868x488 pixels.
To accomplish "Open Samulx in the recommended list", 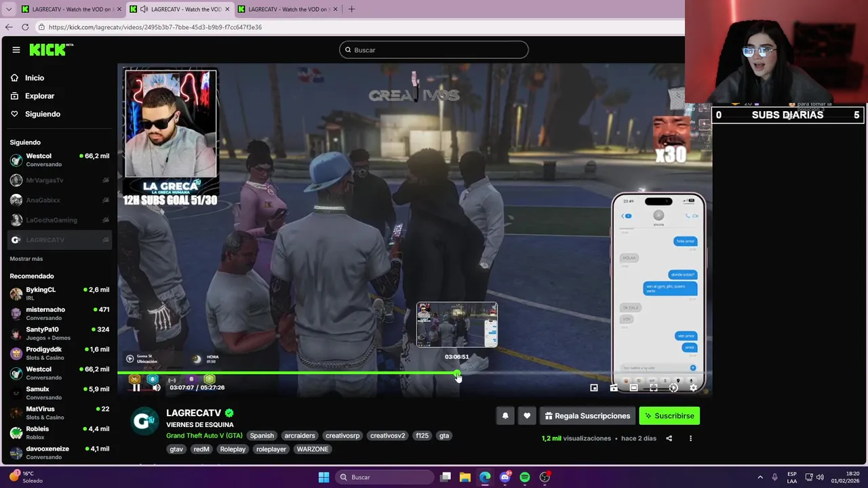I will click(60, 393).
